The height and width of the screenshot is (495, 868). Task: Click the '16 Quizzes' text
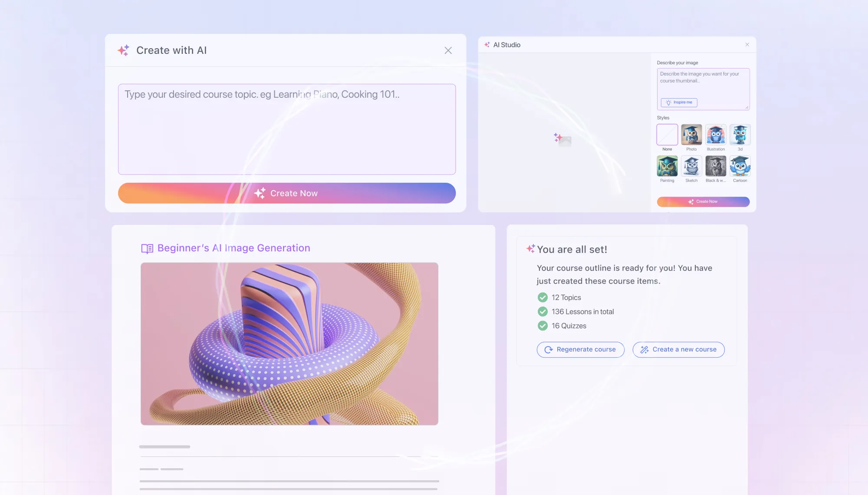[x=569, y=326]
